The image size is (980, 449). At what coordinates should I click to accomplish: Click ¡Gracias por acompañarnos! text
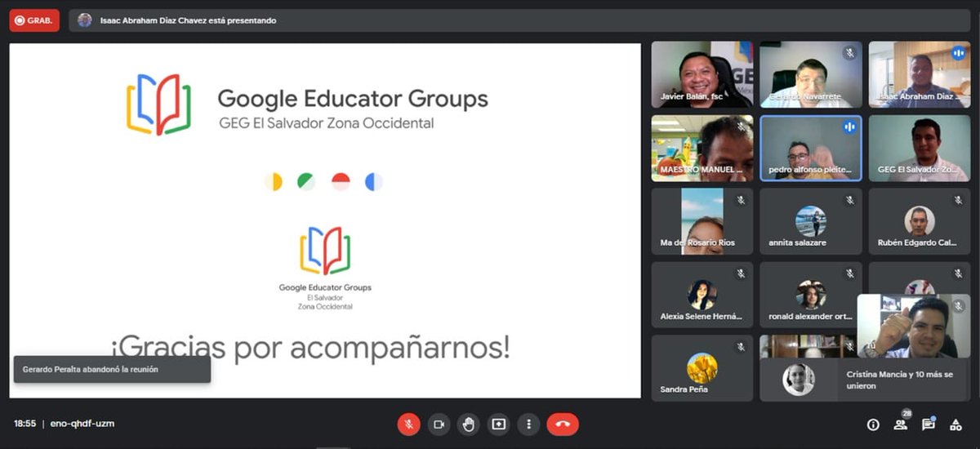tap(310, 347)
